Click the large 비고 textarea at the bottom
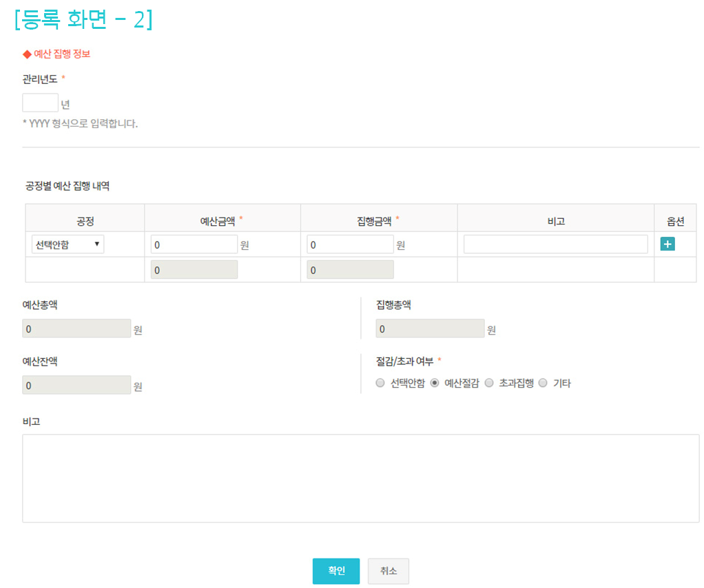The height and width of the screenshot is (588, 704). [x=360, y=478]
